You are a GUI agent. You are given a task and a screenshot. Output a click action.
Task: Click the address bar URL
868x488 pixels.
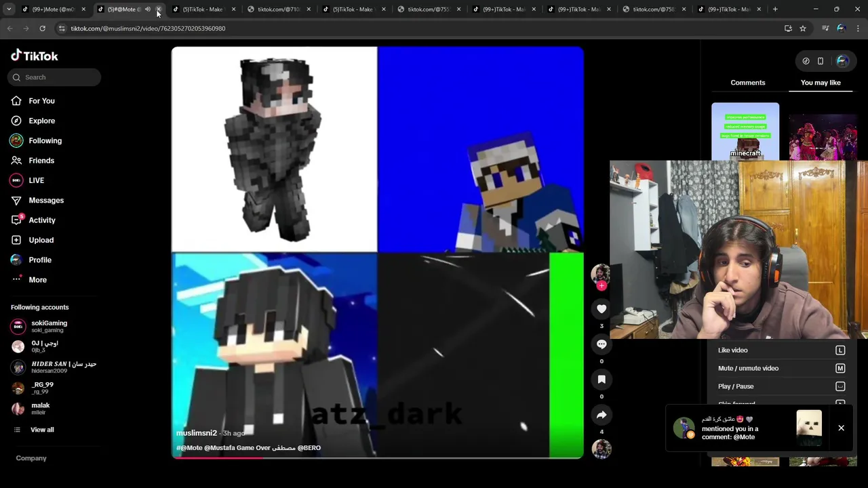pos(148,28)
